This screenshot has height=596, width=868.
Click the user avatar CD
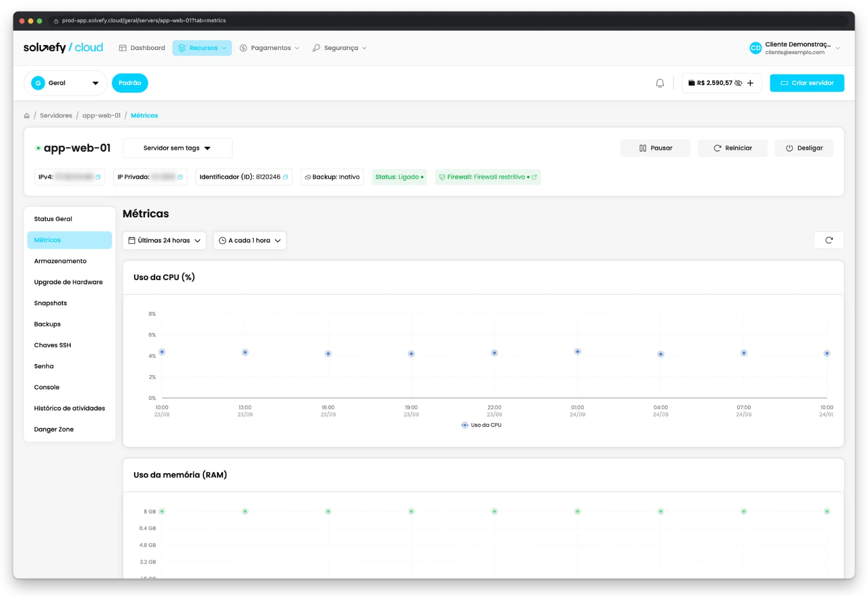(x=755, y=48)
